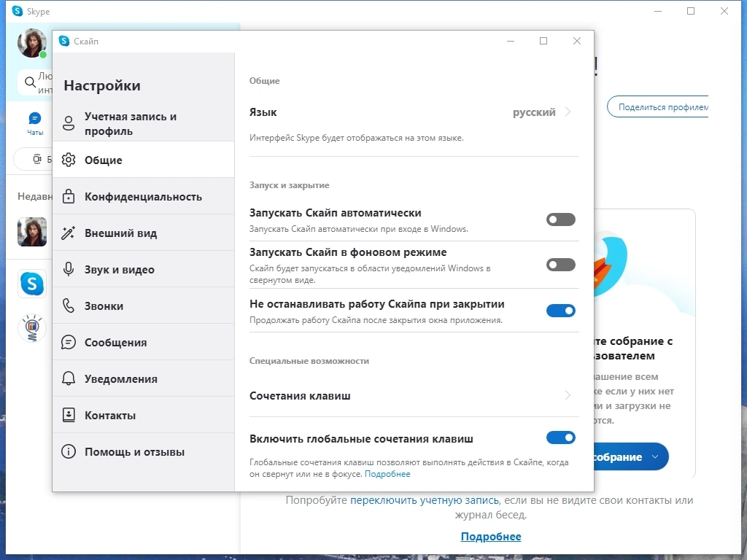The width and height of the screenshot is (747, 560).
Task: Maximize the main Skype window
Action: [x=691, y=11]
